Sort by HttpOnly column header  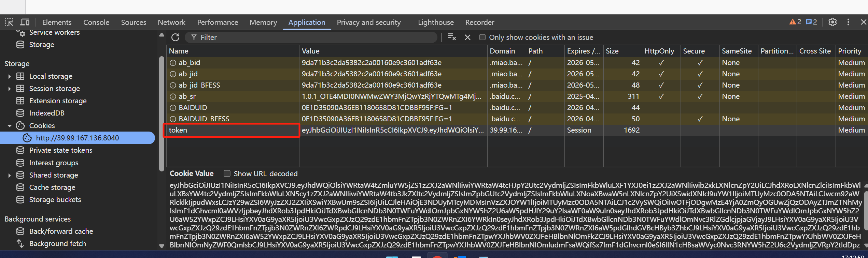[661, 51]
